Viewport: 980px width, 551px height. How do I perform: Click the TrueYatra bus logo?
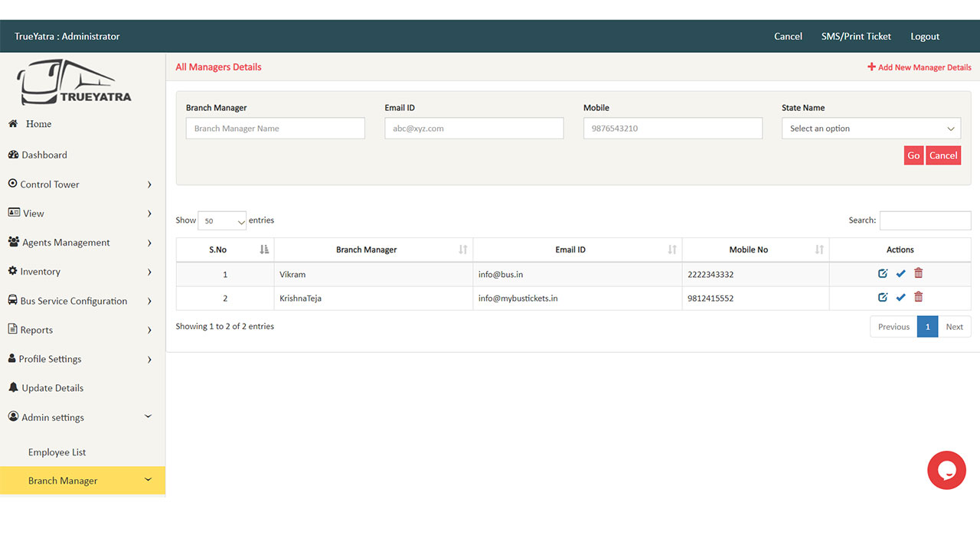pyautogui.click(x=74, y=83)
